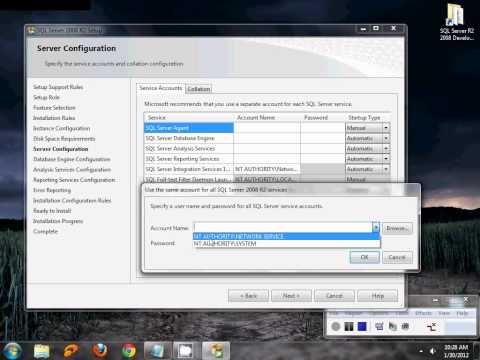
Task: Click the Startup Type column header
Action: click(367, 118)
